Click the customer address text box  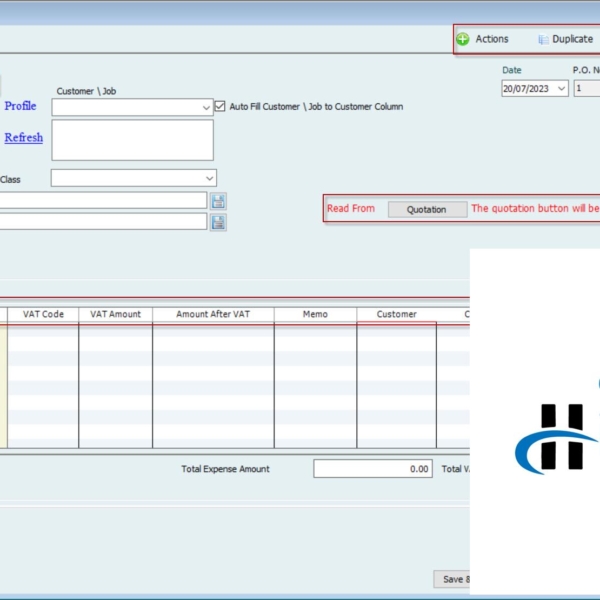(132, 140)
